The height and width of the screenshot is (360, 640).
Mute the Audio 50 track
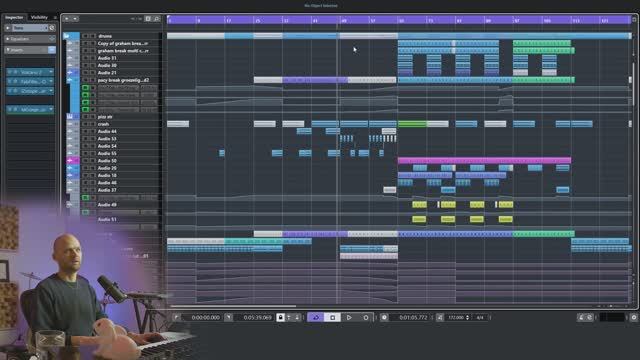click(85, 160)
